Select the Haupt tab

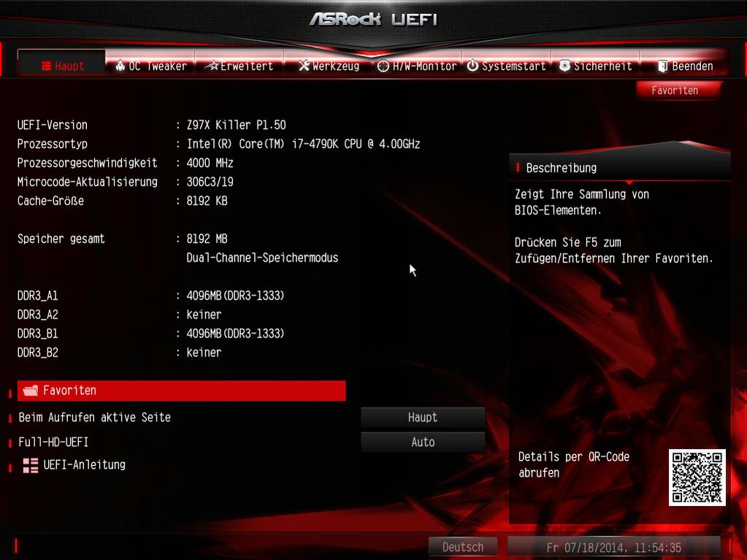[61, 64]
